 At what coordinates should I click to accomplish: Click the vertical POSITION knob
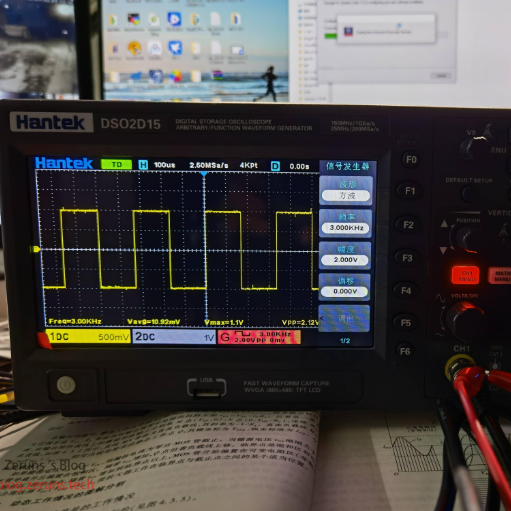pos(467,238)
